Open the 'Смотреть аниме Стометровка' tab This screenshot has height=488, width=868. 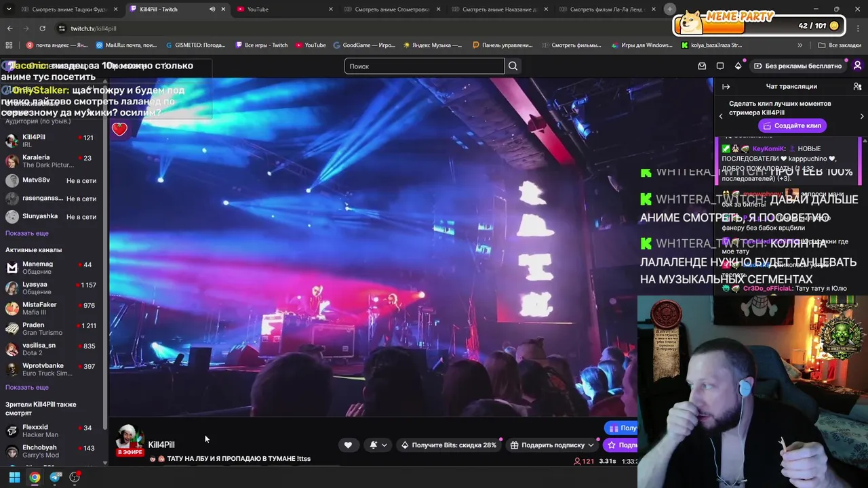click(x=393, y=9)
